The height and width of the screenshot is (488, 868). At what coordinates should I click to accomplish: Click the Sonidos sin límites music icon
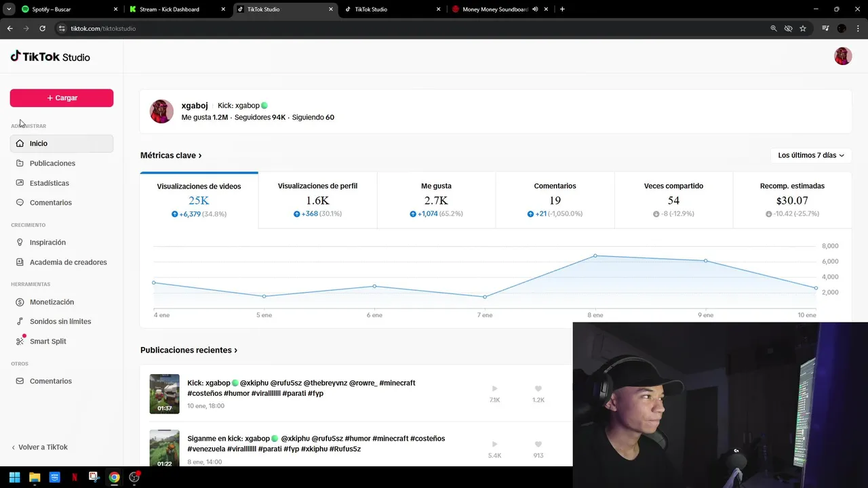coord(20,322)
